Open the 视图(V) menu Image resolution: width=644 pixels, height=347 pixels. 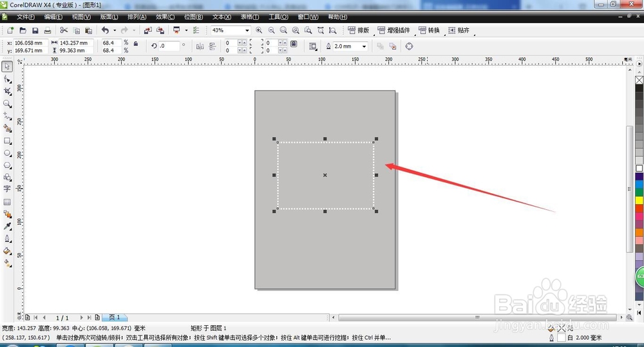81,17
